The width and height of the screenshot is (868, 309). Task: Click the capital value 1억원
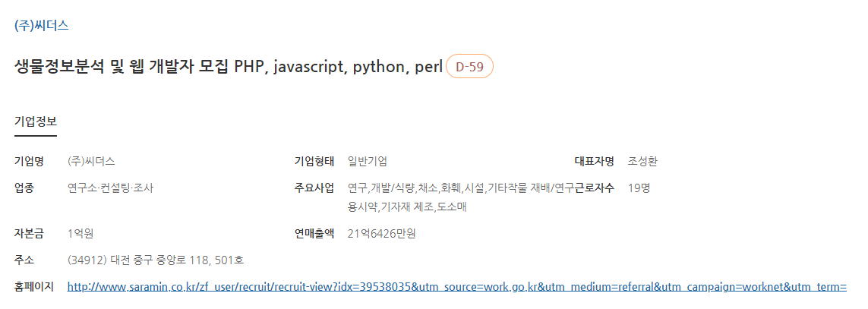pos(80,234)
